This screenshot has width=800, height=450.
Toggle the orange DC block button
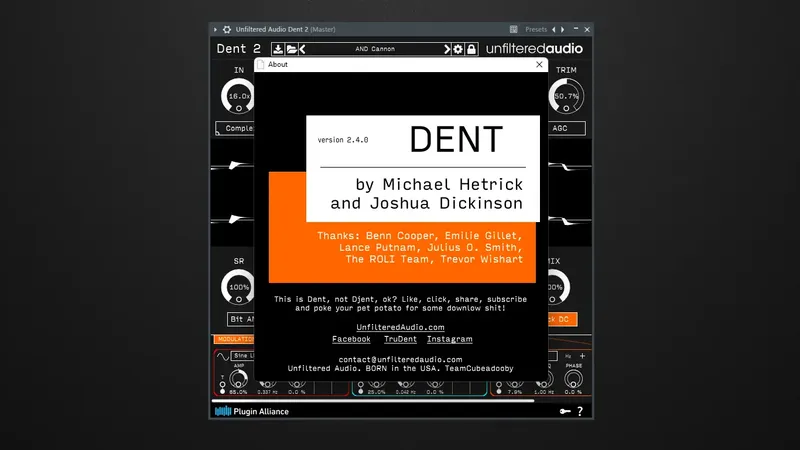(x=563, y=319)
